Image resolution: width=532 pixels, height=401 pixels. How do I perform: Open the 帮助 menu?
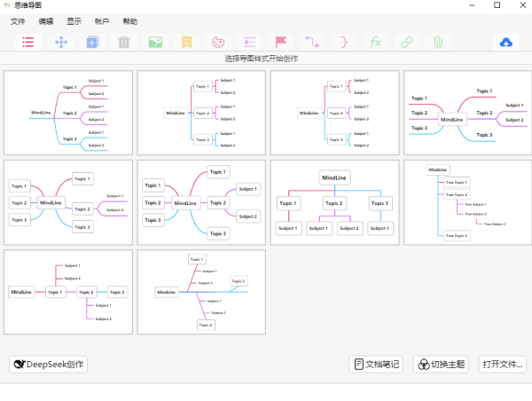[130, 21]
